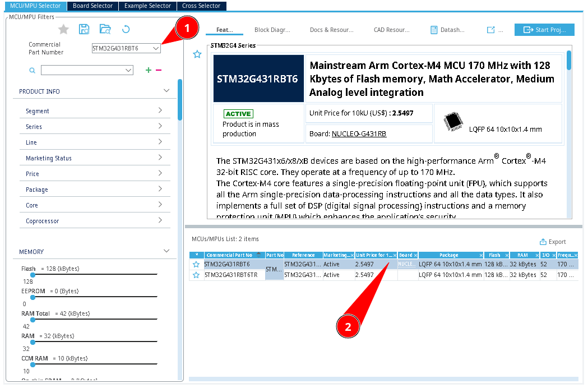Export the MCUs/MPUs list
588x388 pixels.
point(553,242)
